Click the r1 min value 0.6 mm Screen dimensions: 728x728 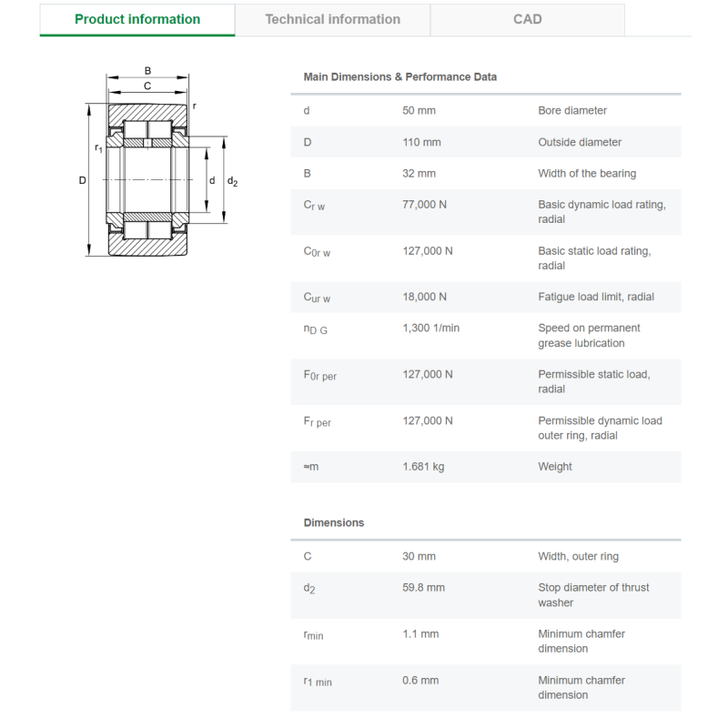point(420,680)
